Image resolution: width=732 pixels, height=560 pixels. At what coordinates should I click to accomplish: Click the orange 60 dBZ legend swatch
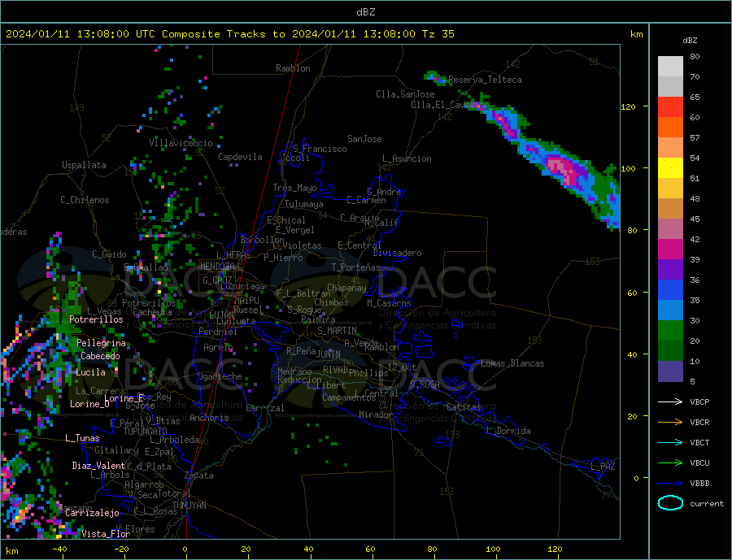pyautogui.click(x=670, y=128)
